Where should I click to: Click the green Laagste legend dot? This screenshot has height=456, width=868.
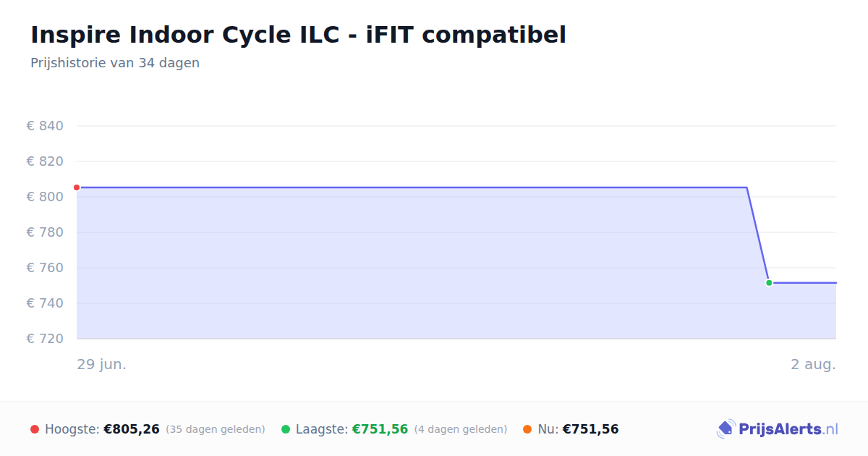(286, 429)
